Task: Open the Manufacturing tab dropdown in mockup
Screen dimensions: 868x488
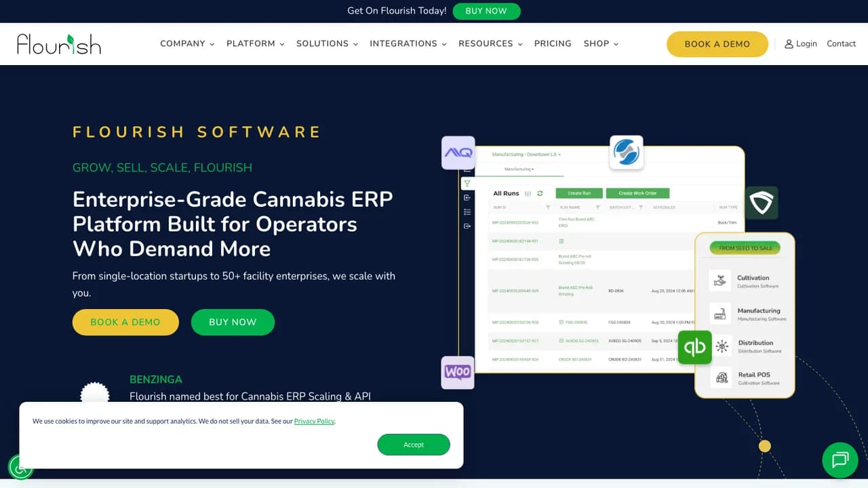Action: click(x=519, y=169)
